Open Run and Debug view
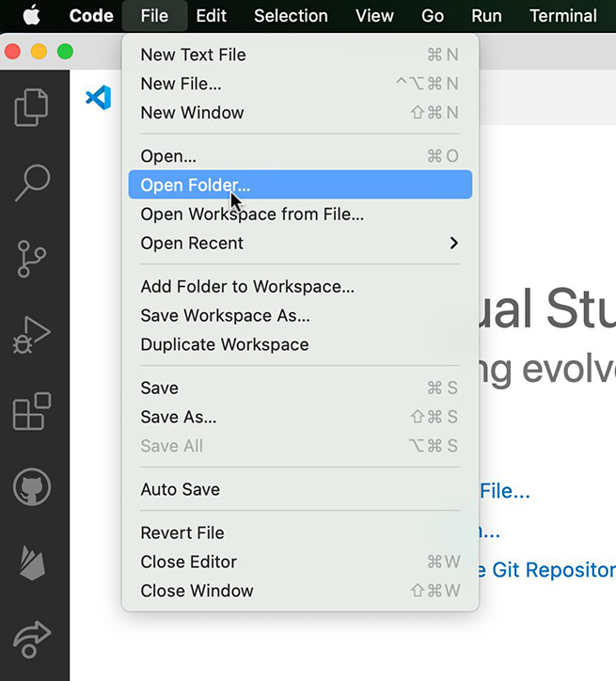Viewport: 616px width, 681px height. point(32,335)
